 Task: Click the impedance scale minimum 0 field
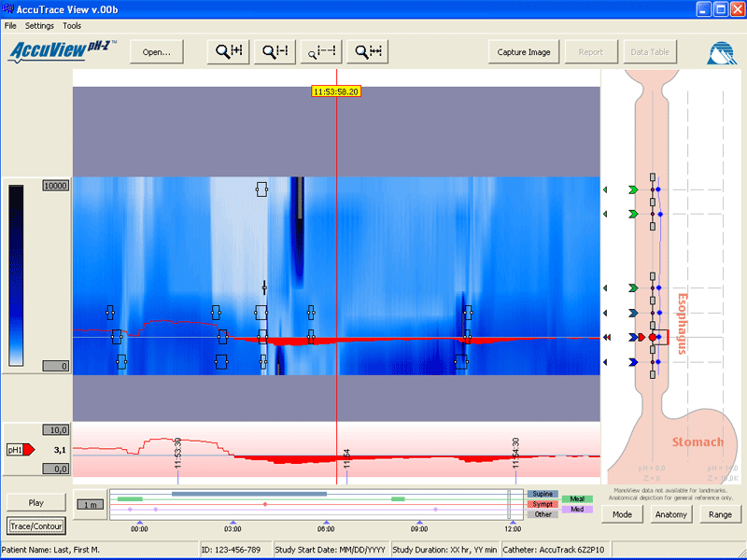(x=56, y=366)
